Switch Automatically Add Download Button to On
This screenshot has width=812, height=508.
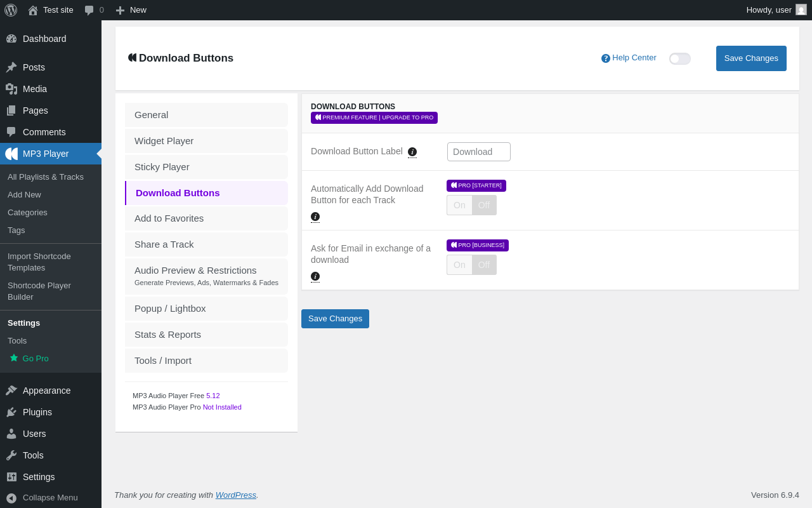pos(459,205)
